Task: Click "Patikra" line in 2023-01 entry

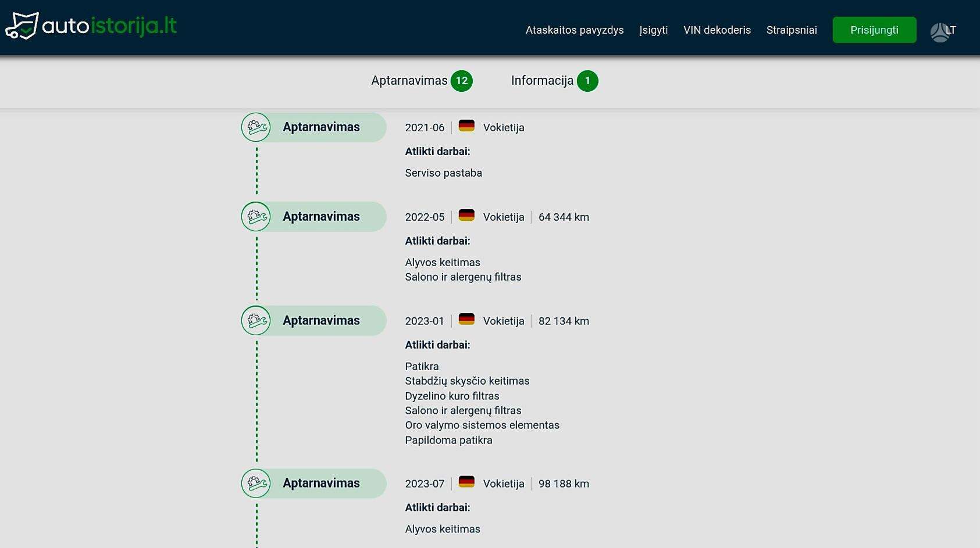Action: 422,367
